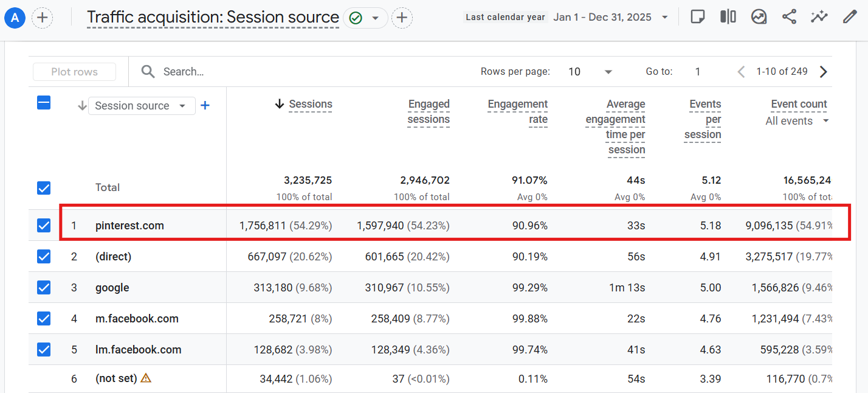The width and height of the screenshot is (868, 393).
Task: Open the green check report status dropdown
Action: pos(365,18)
